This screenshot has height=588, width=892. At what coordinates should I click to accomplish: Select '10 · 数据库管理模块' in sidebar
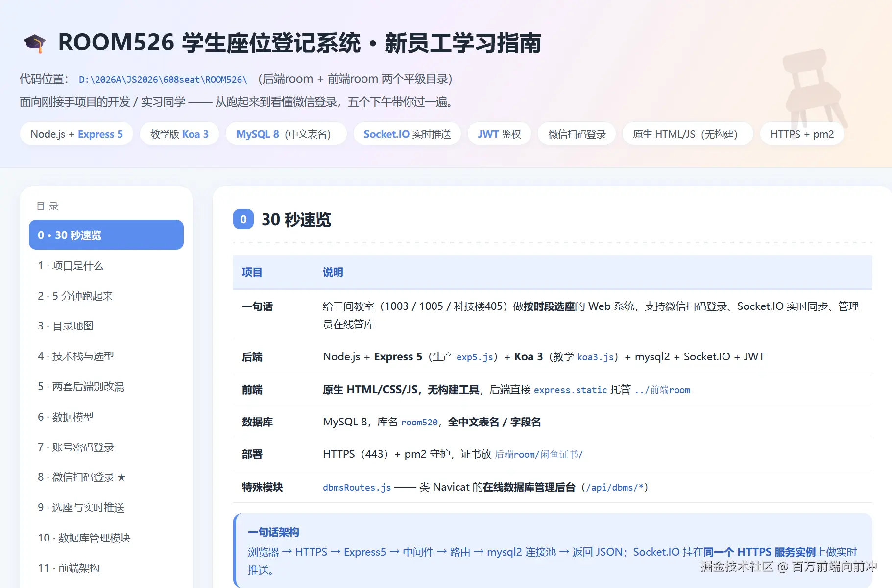tap(106, 538)
